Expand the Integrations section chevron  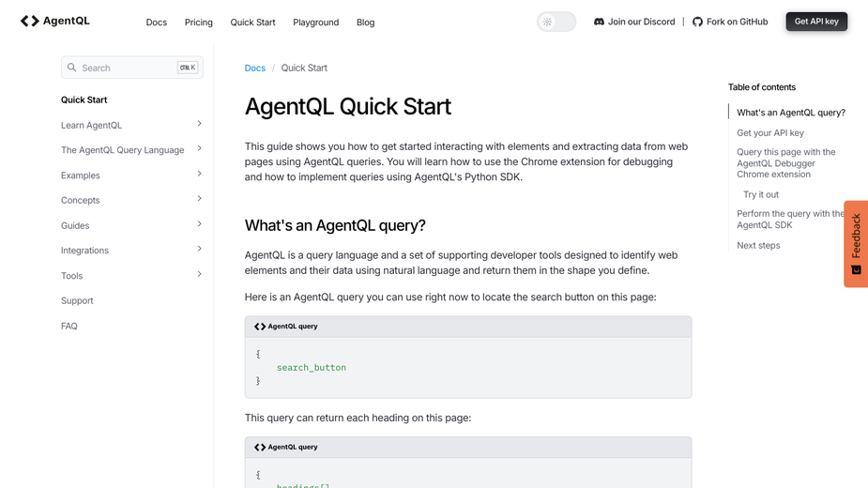pyautogui.click(x=199, y=249)
